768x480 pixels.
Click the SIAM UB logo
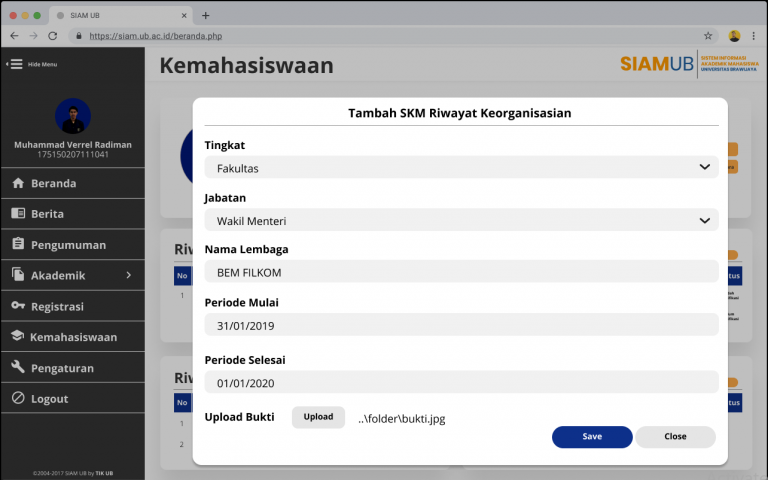(689, 64)
